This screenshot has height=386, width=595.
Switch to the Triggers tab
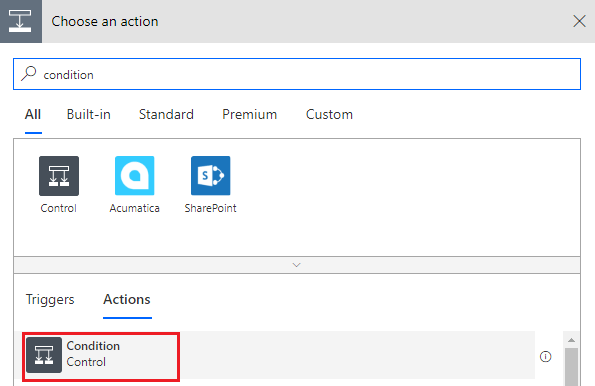[50, 299]
